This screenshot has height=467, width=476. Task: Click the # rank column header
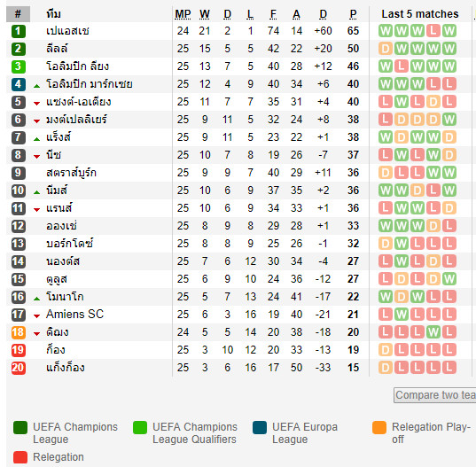pyautogui.click(x=18, y=14)
